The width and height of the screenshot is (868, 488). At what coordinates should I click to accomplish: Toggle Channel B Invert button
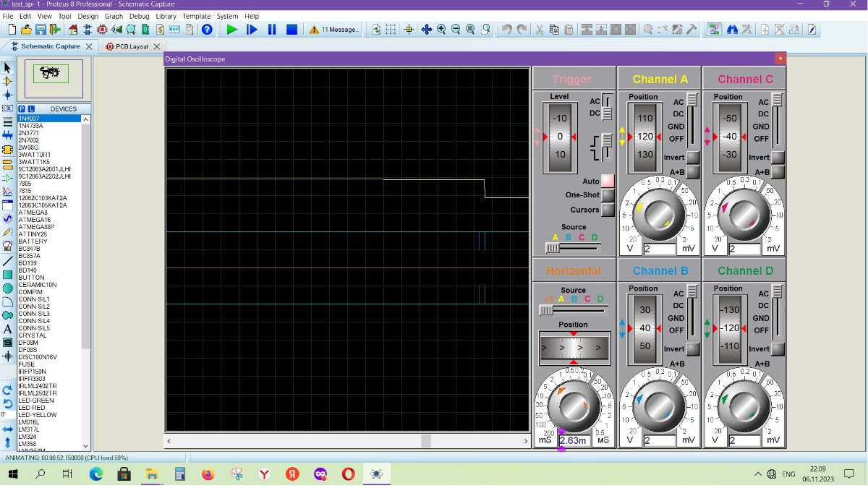pos(693,349)
